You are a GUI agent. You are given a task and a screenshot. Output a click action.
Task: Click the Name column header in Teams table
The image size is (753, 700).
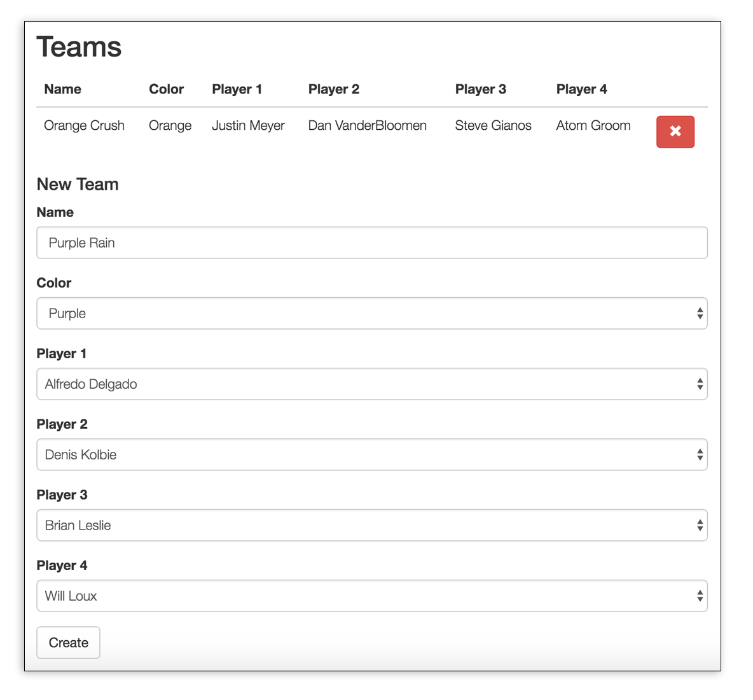[63, 90]
